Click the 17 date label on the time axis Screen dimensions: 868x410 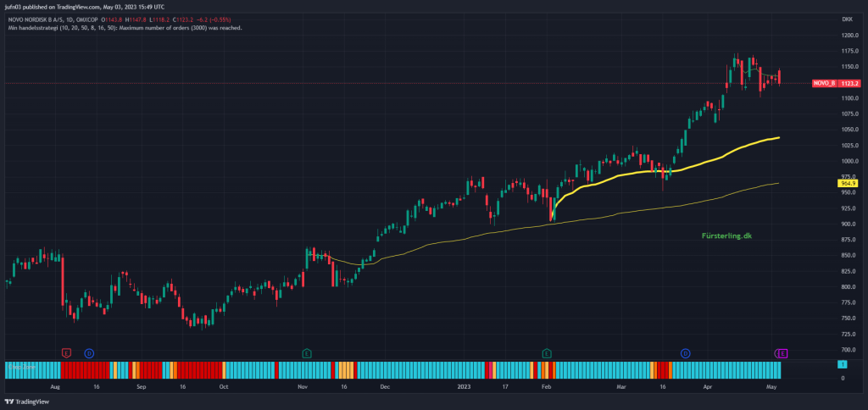(x=505, y=388)
